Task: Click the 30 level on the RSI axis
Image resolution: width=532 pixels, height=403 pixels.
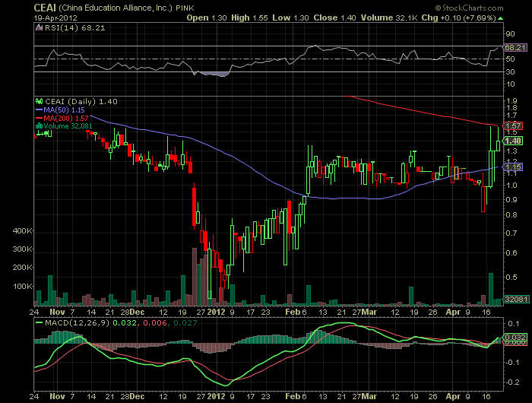Action: tap(510, 71)
